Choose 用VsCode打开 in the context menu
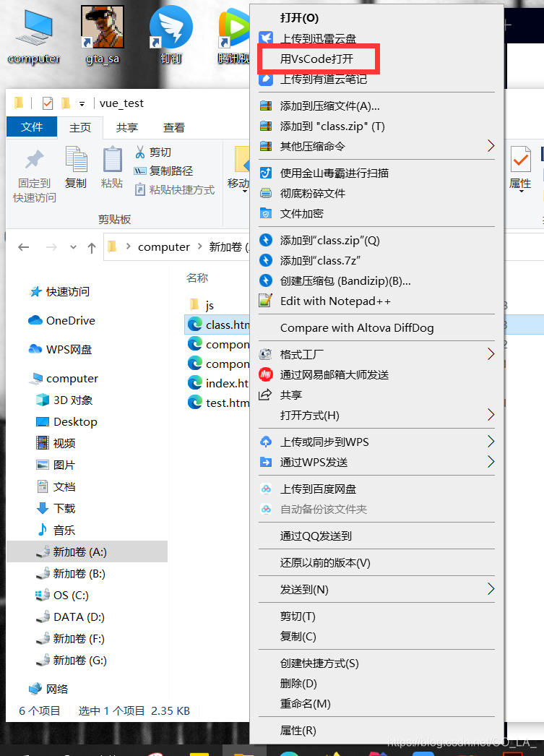This screenshot has width=544, height=756. [x=317, y=59]
